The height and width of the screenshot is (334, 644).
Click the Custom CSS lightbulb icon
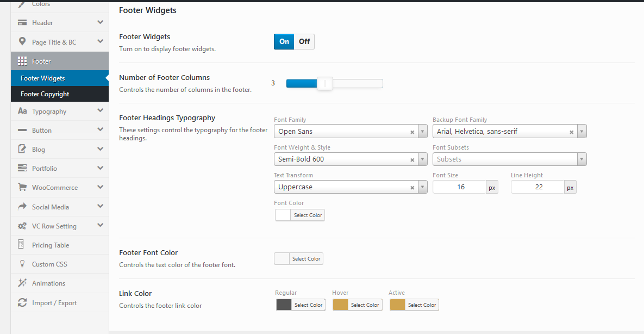[22, 264]
